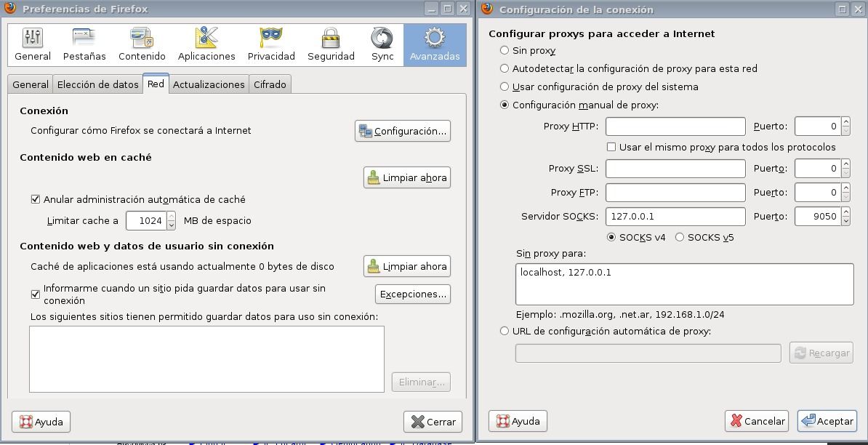Click Ayuda in Preferencias window
Viewport: 868px width, 445px height.
click(41, 422)
